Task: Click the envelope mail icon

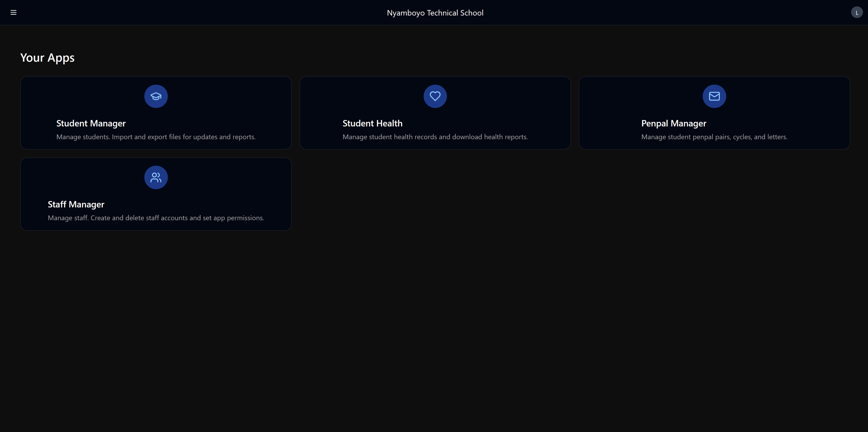Action: coord(714,96)
